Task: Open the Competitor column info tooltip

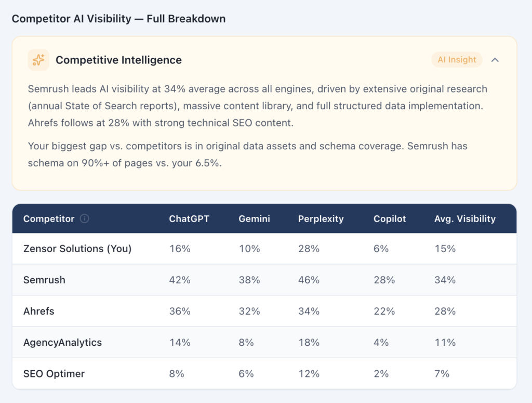Action: coord(85,219)
